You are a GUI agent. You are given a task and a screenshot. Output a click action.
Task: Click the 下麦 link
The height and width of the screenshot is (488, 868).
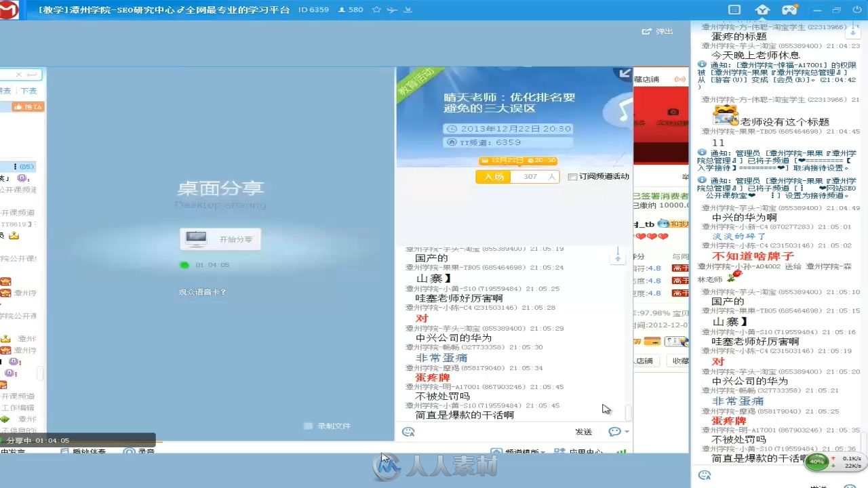[x=28, y=91]
